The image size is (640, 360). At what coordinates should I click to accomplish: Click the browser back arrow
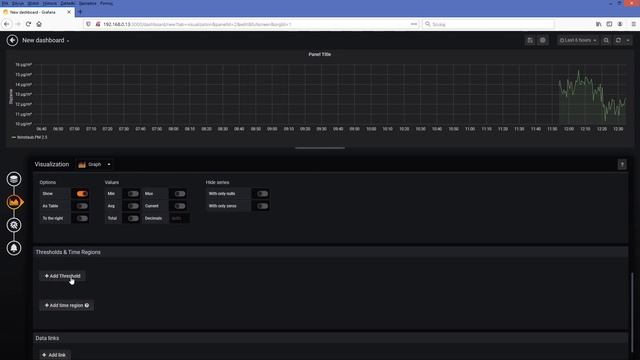7,24
